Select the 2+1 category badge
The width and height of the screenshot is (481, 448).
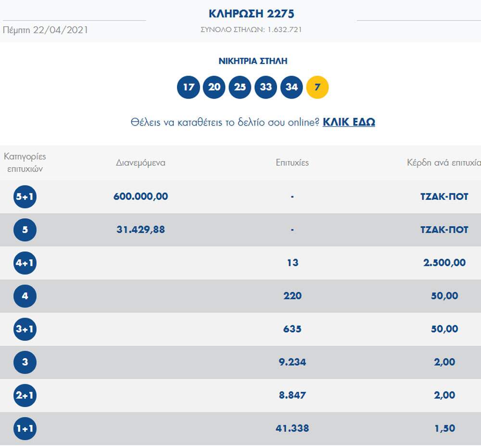(x=25, y=396)
